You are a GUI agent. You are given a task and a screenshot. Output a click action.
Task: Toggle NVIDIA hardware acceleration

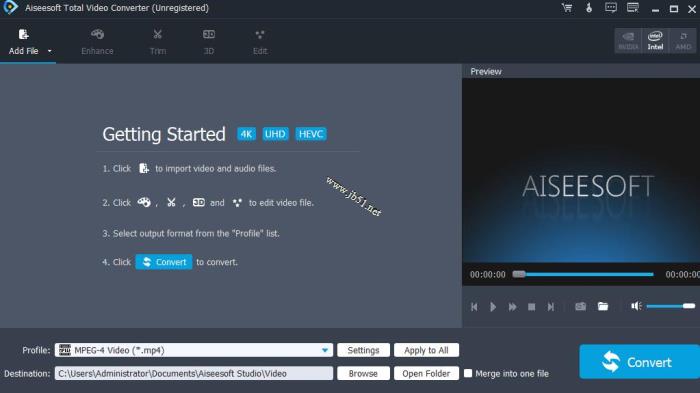point(628,41)
